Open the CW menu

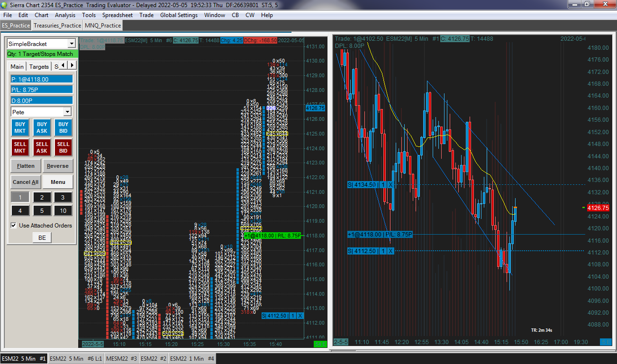250,15
